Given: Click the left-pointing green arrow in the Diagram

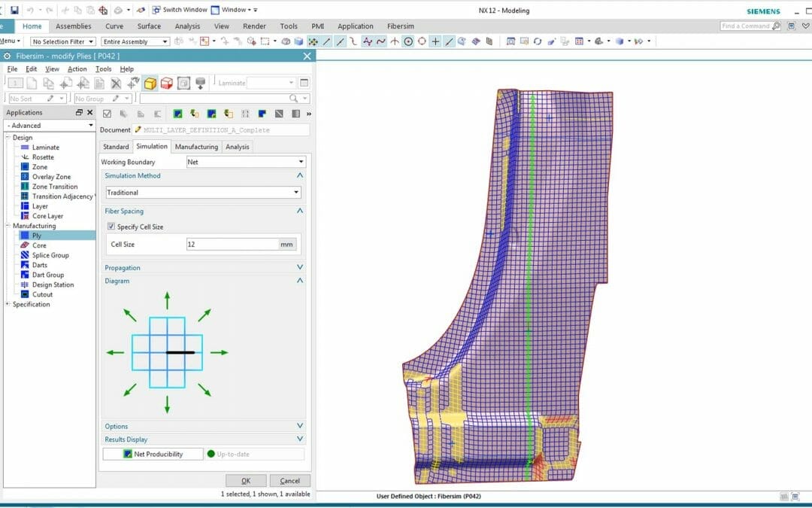Looking at the screenshot, I should click(x=115, y=352).
